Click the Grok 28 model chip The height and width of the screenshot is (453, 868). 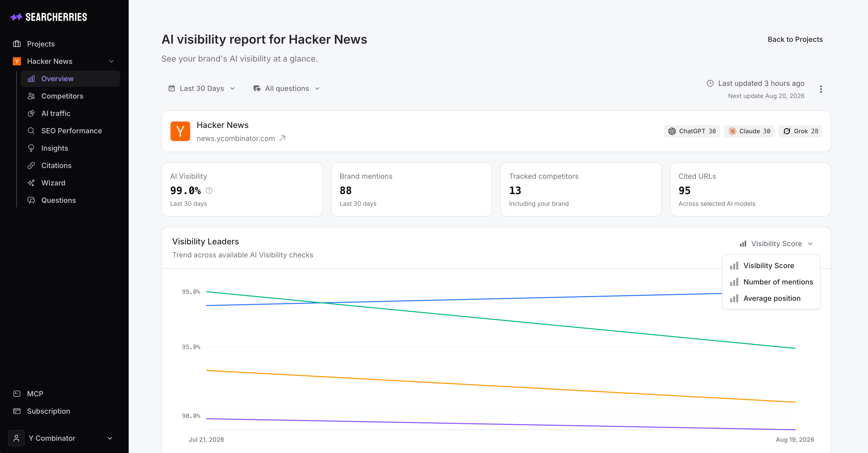[800, 131]
